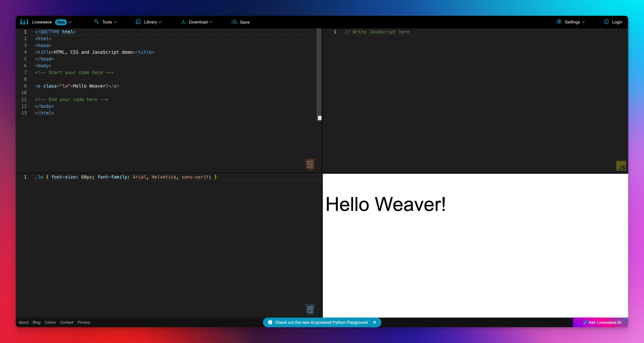Click the CSS3 badge in the CSS pane

click(x=310, y=309)
